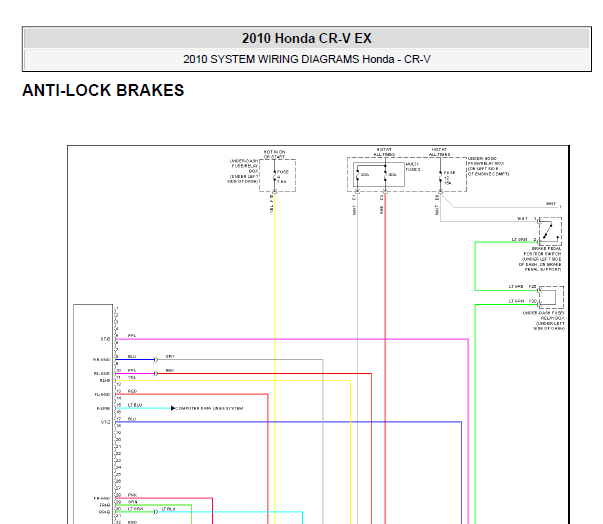This screenshot has width=603, height=524.
Task: Click the 30A fuse symbol in Multi-Fuse 2
Action: tap(358, 175)
